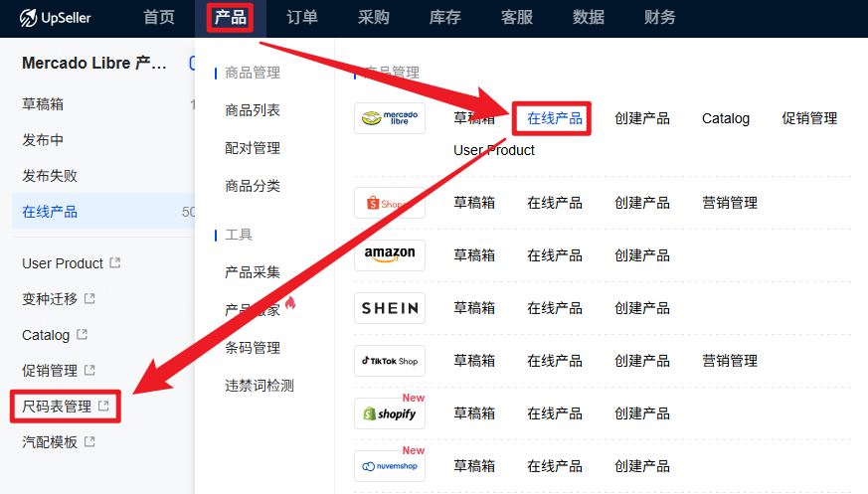The height and width of the screenshot is (494, 868).
Task: Select the TikTok Shop logo
Action: [x=389, y=361]
